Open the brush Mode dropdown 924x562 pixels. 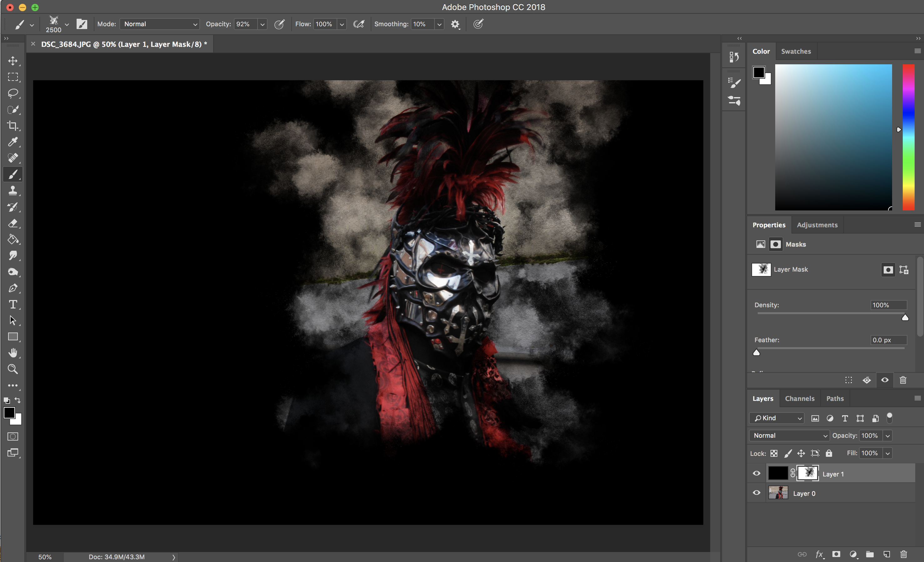pyautogui.click(x=159, y=24)
